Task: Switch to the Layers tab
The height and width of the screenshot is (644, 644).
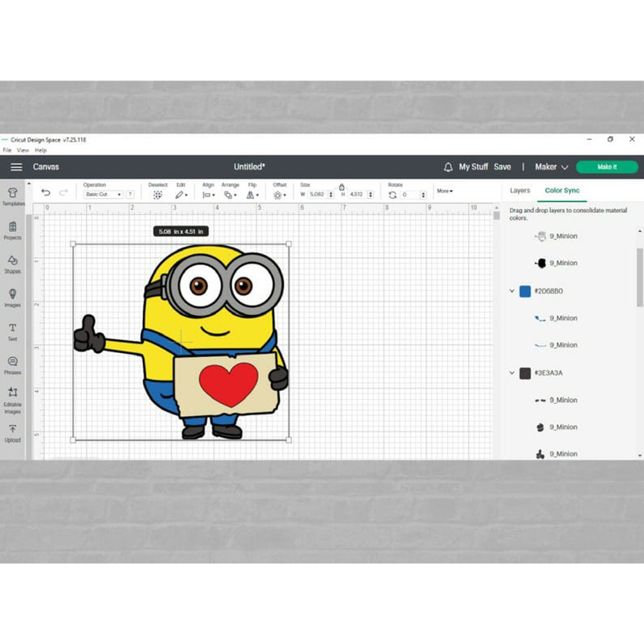Action: (x=520, y=191)
